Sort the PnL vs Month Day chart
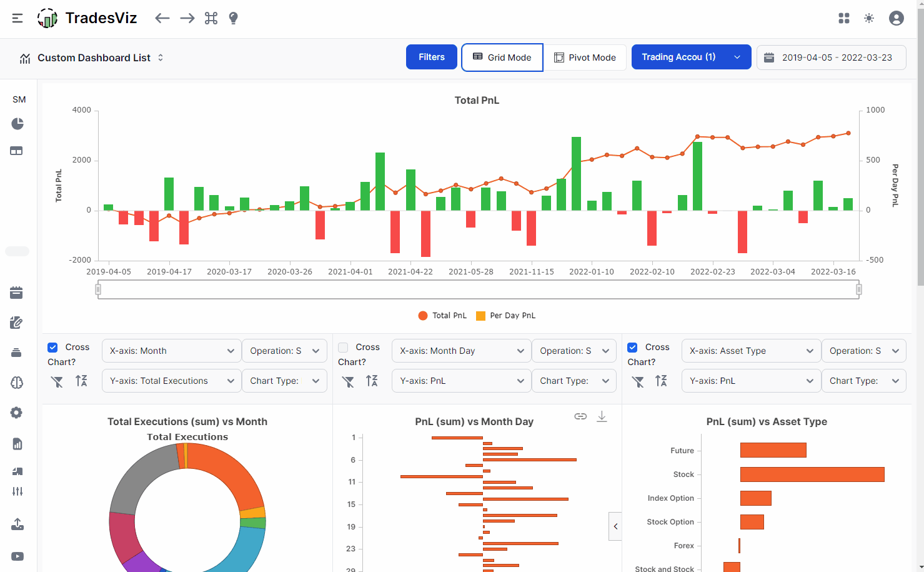This screenshot has width=924, height=572. pos(372,381)
